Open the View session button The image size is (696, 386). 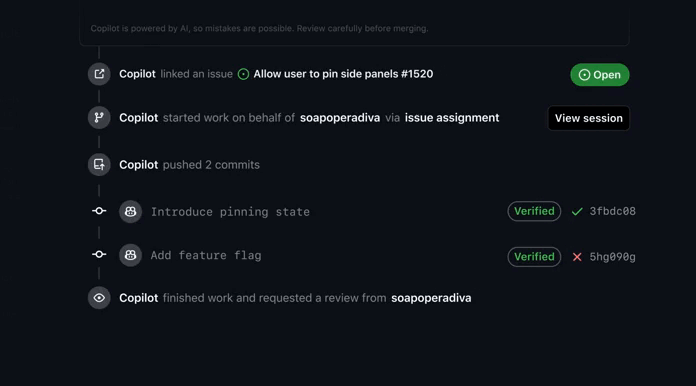coord(589,118)
